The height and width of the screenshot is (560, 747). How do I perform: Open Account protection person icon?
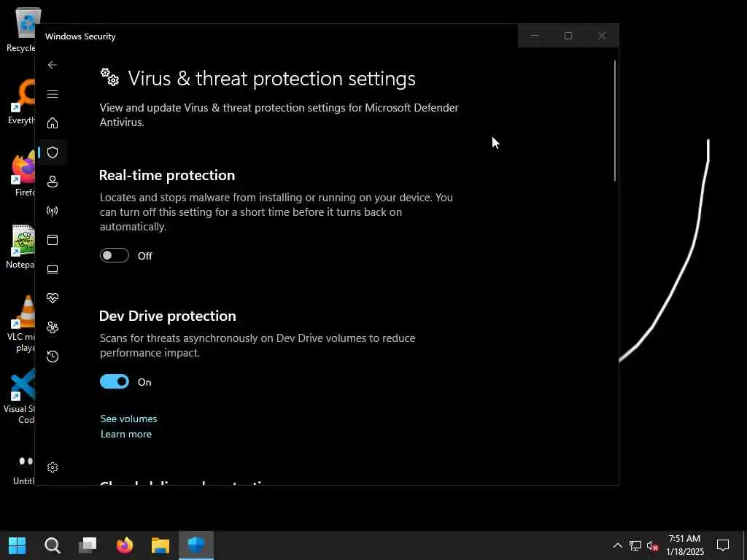pyautogui.click(x=53, y=182)
